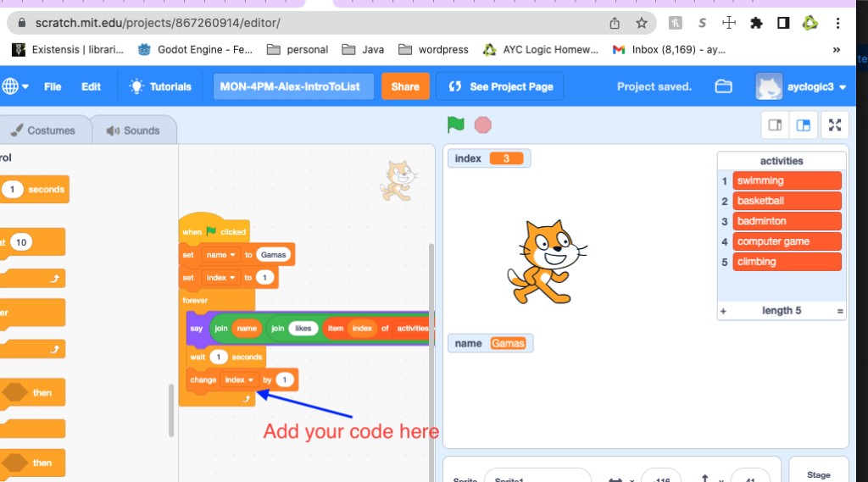Click the block palette scrollbar
This screenshot has width=868, height=482.
click(x=171, y=409)
